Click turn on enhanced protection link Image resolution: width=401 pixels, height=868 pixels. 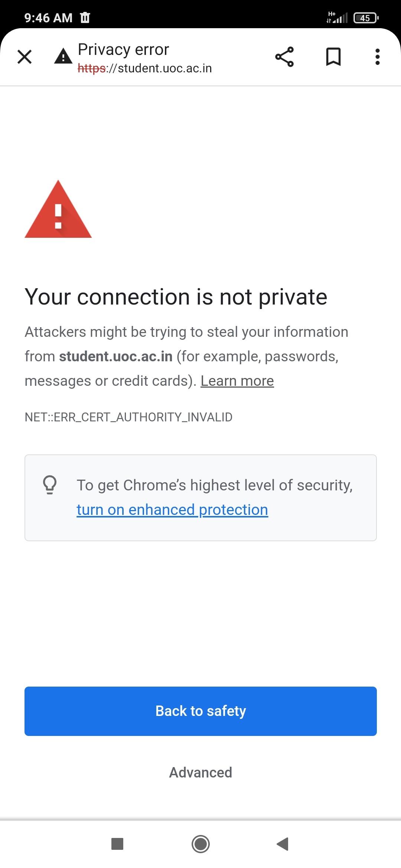[x=172, y=510]
